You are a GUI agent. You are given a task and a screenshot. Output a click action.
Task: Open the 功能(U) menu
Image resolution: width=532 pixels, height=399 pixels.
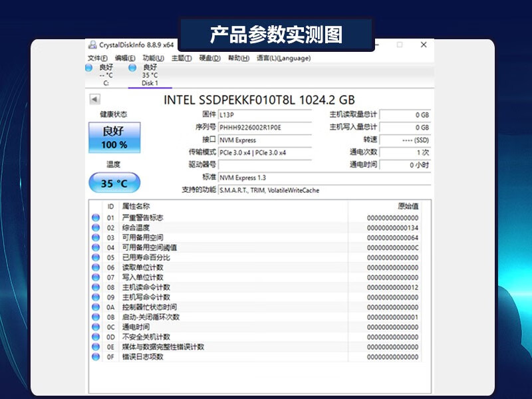[x=154, y=58]
